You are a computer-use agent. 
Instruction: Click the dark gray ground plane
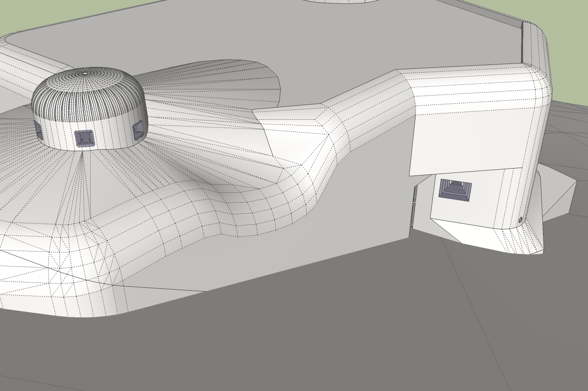(291, 339)
